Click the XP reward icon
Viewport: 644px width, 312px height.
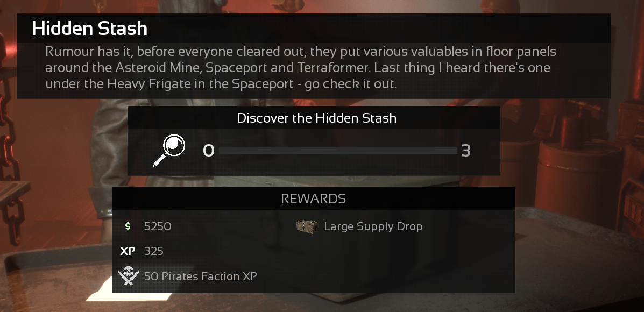click(128, 251)
